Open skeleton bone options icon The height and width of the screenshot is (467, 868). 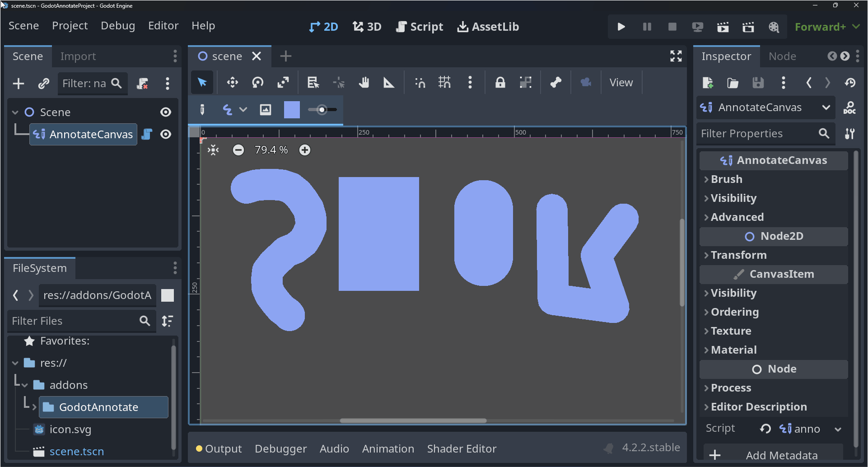pos(555,83)
